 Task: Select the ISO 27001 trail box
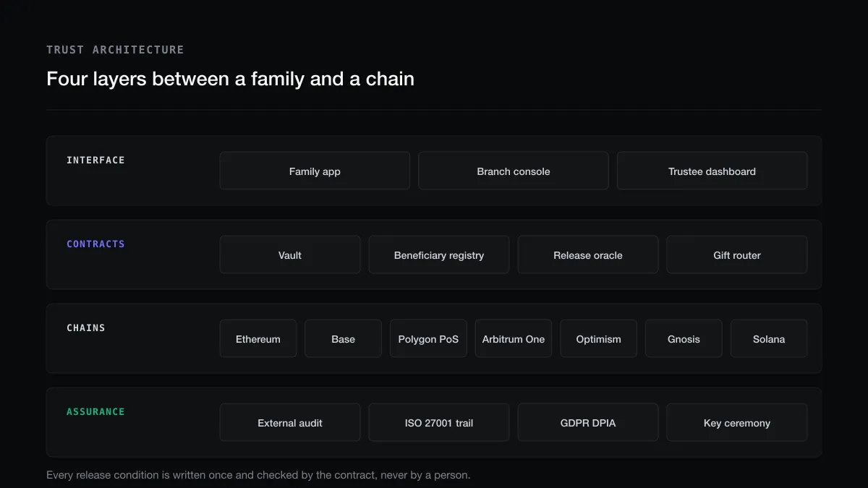(x=439, y=423)
